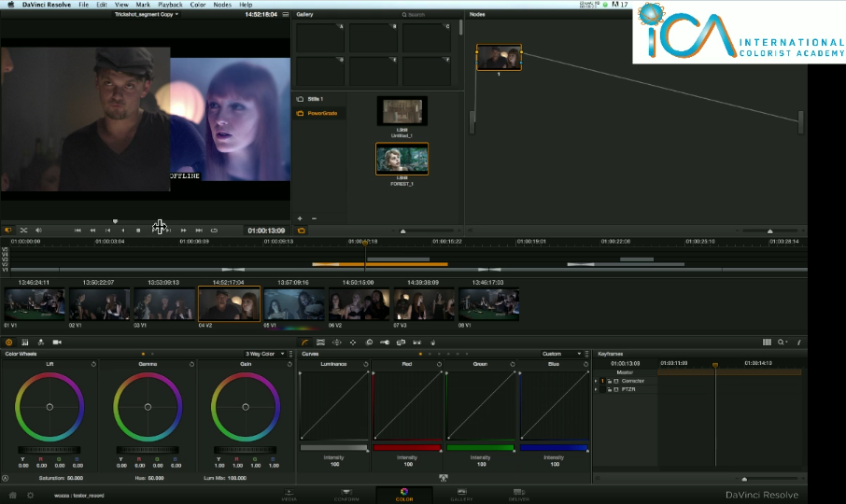
Task: Select clip 05 V1 thumbnail
Action: click(x=294, y=304)
